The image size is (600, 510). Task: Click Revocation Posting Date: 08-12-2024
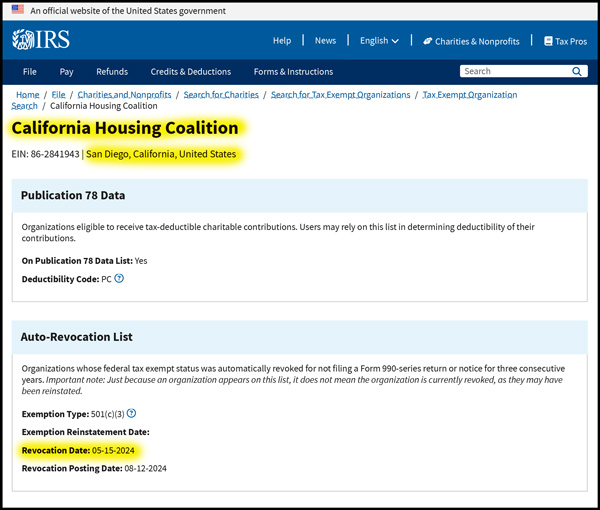pos(94,468)
